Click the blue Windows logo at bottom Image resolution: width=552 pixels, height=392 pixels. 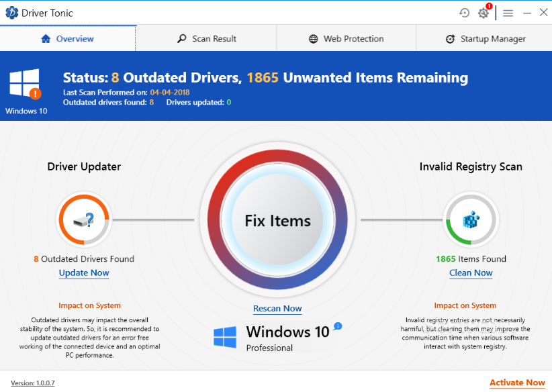point(225,337)
